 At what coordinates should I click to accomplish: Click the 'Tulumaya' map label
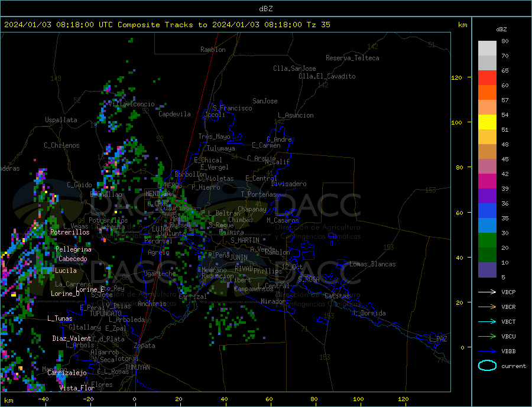tap(221, 148)
